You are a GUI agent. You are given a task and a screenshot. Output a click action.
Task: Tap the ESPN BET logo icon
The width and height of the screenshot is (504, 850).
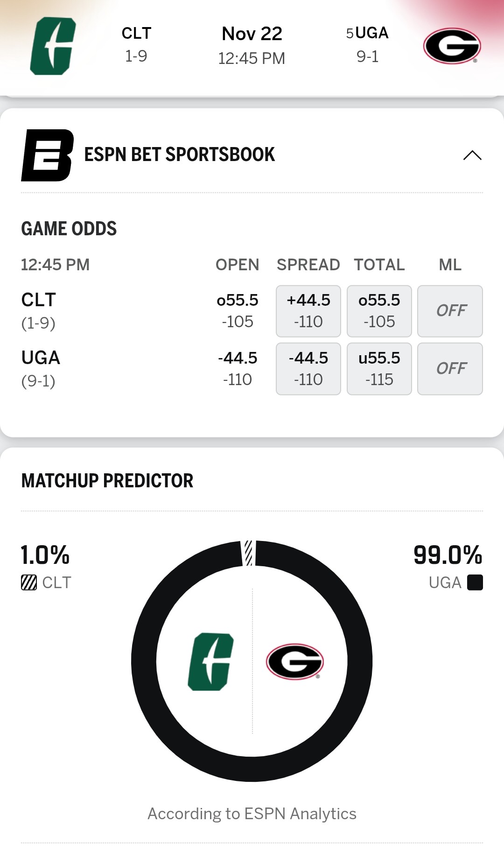click(x=47, y=155)
